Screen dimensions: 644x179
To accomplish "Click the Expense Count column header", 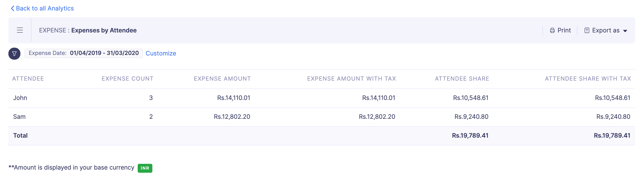I will 127,79.
